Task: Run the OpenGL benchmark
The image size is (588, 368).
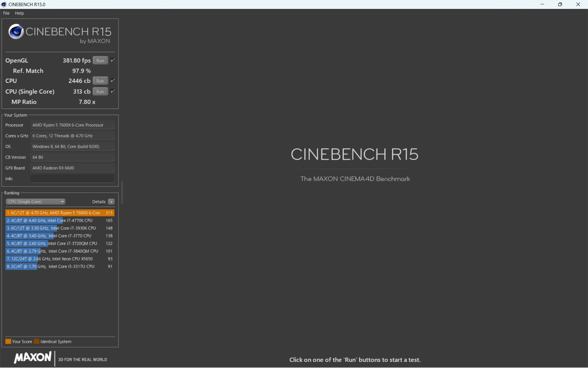Action: click(100, 61)
